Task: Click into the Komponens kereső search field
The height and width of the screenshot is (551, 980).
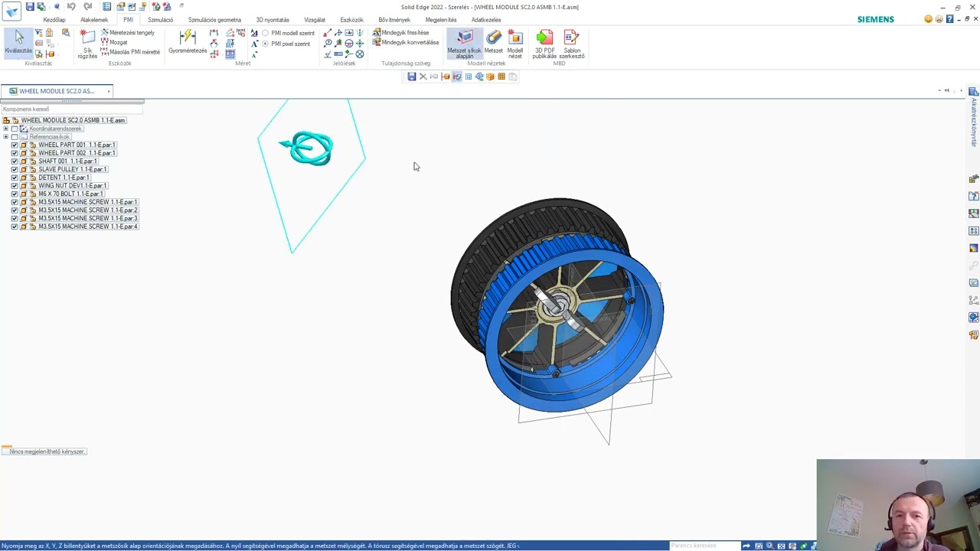Action: [x=72, y=109]
